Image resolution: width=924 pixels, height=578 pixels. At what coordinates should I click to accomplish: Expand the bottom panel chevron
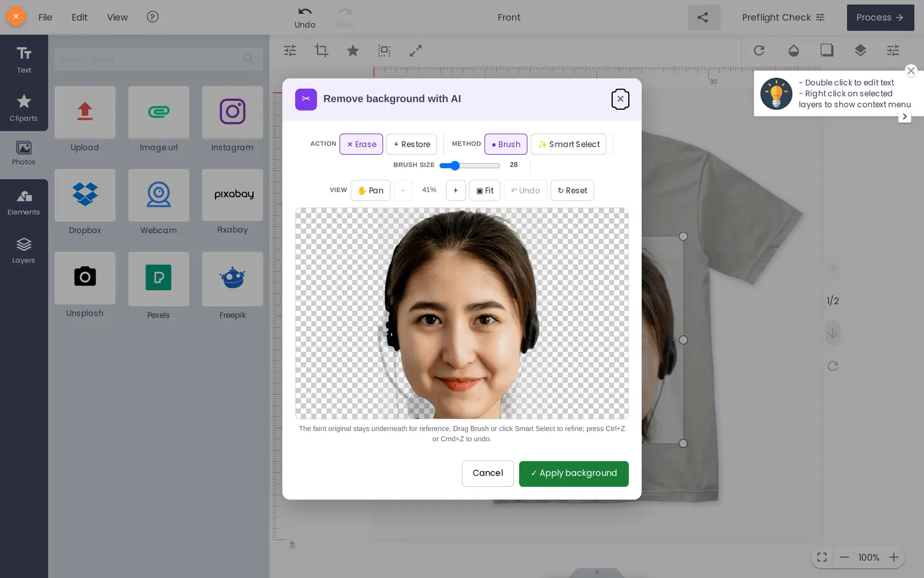pyautogui.click(x=597, y=572)
